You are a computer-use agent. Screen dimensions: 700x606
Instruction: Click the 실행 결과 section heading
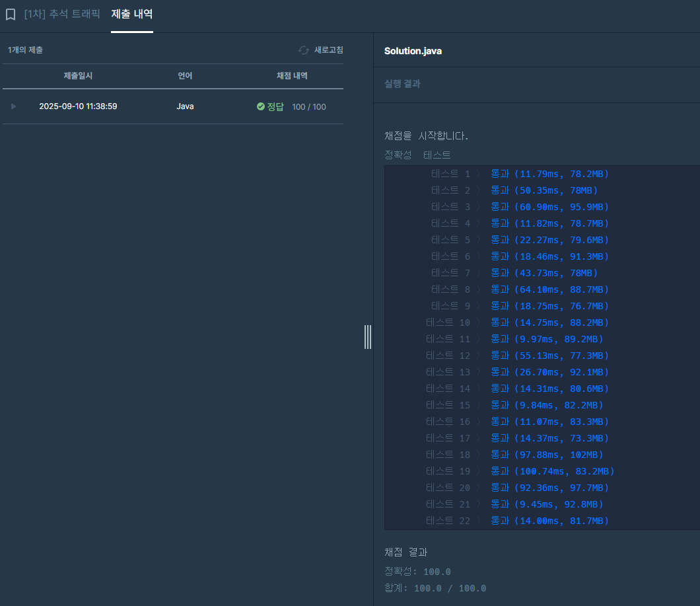point(402,84)
